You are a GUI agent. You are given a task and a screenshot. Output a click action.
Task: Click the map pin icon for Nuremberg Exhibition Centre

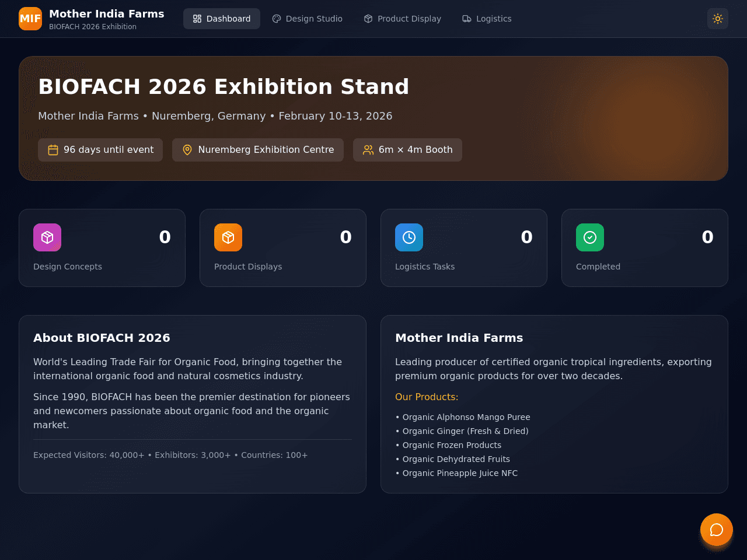point(187,150)
